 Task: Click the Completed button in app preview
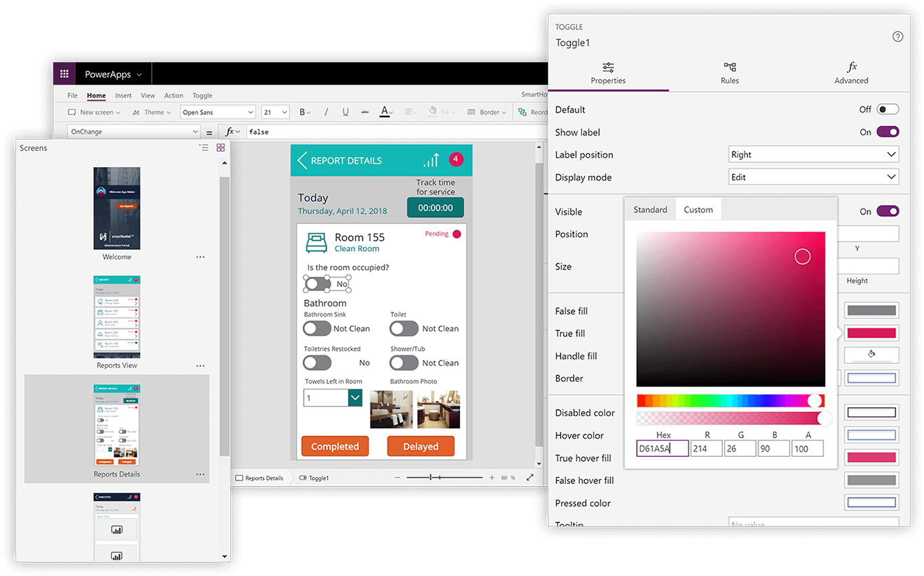coord(335,447)
